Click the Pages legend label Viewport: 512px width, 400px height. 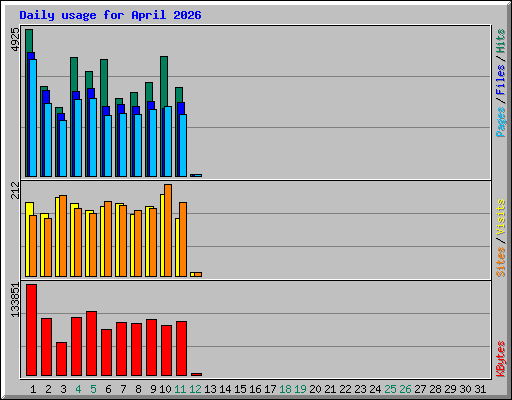pos(500,122)
